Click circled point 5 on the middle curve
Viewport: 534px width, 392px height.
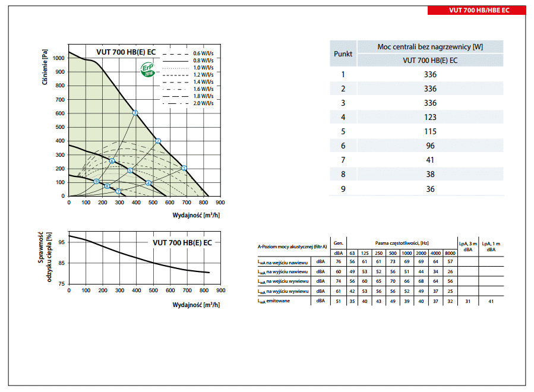point(130,171)
